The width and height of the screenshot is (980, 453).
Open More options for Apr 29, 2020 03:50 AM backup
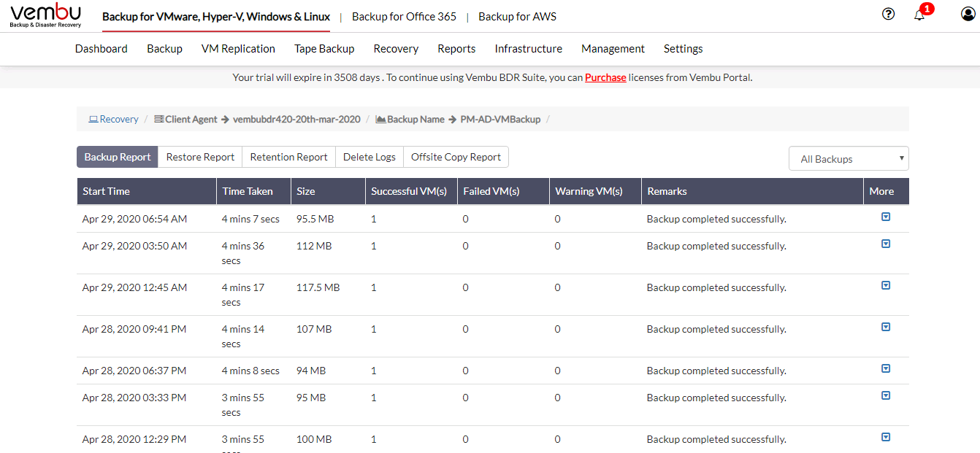(x=886, y=244)
